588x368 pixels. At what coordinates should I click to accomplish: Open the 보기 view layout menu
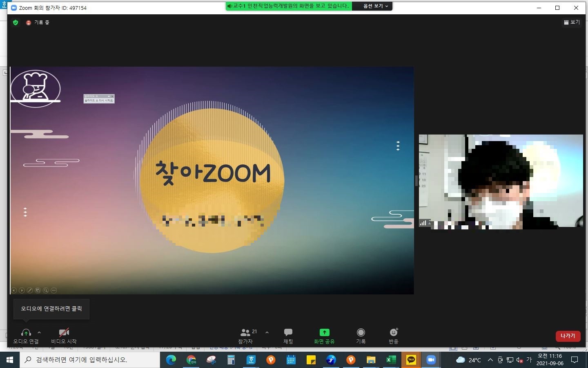pos(572,22)
